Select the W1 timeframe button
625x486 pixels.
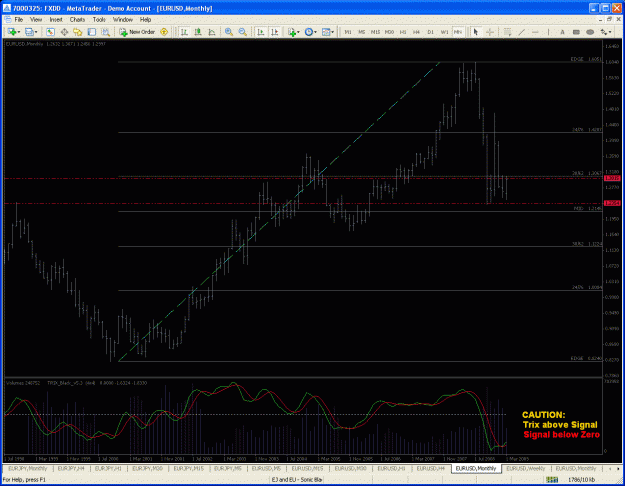click(x=444, y=32)
